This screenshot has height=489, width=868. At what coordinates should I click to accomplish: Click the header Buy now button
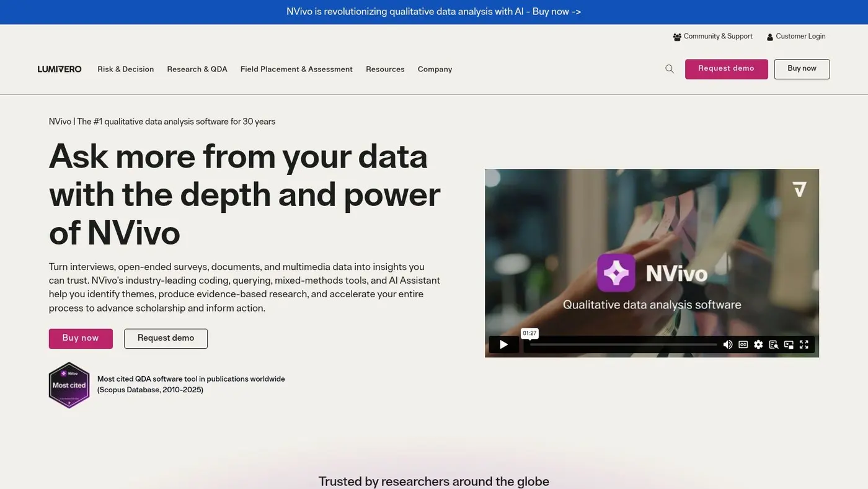(x=802, y=69)
